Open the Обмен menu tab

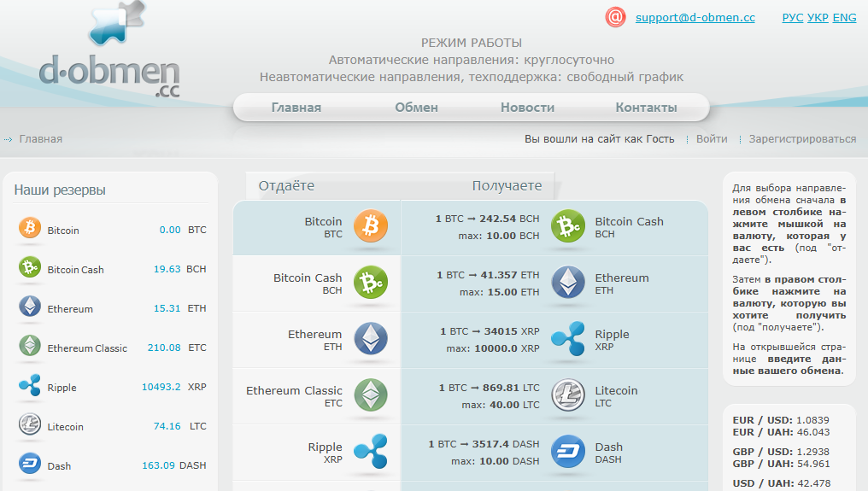point(416,108)
